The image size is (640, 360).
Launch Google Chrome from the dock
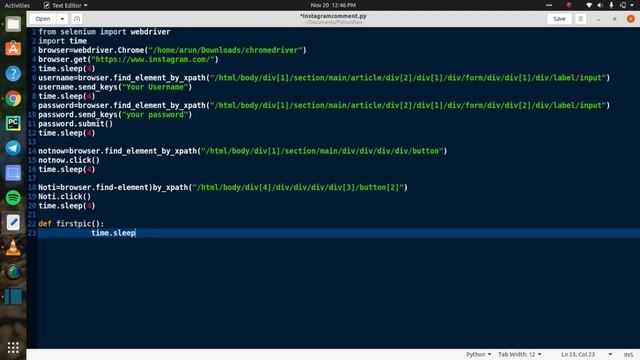[x=13, y=98]
